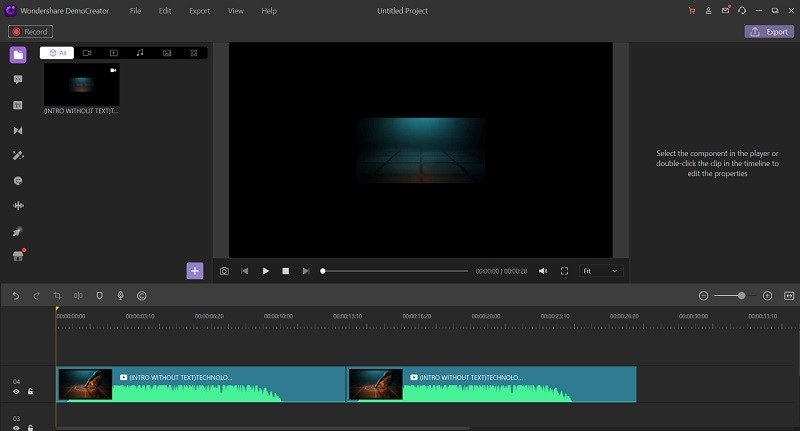Expand the Fit zoom dropdown
This screenshot has height=431, width=800.
(x=602, y=271)
